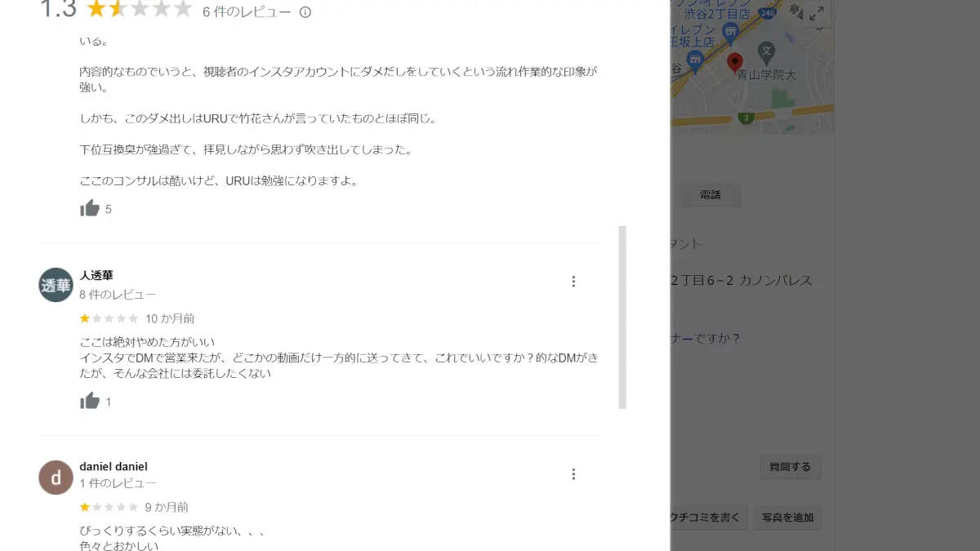
Task: Click the 写真を追加 button
Action: coord(786,517)
